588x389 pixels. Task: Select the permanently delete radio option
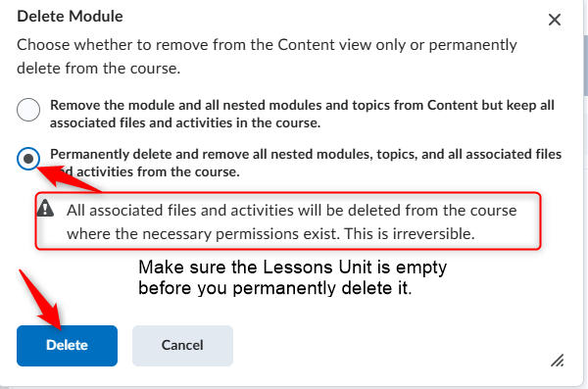[x=28, y=159]
